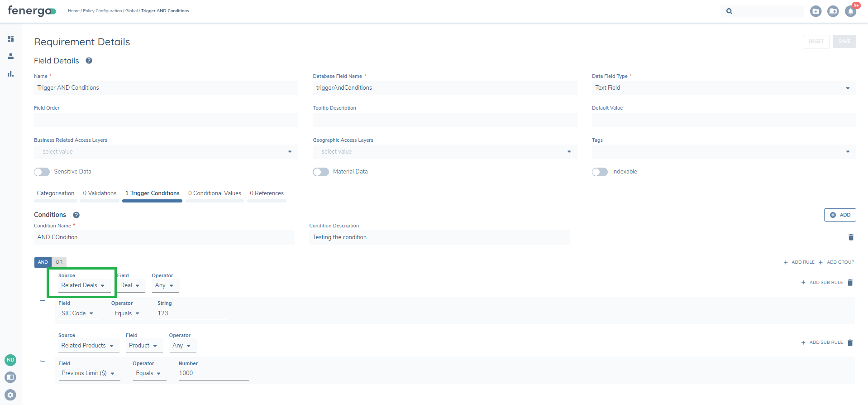Switch to the Conditional Values tab
Screen dimensions: 868x405
coord(215,193)
